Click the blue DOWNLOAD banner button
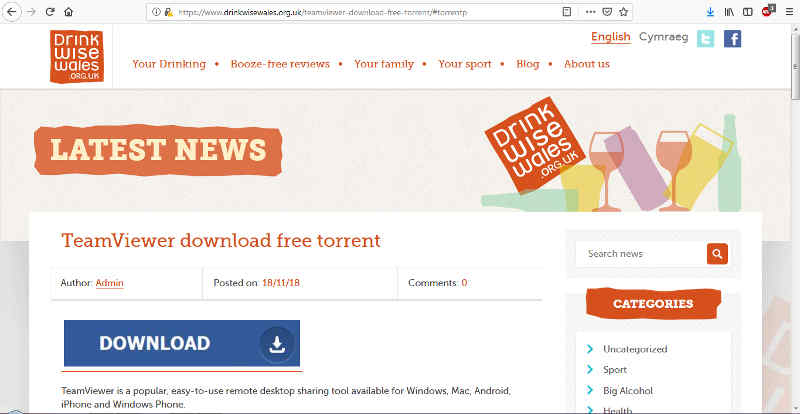This screenshot has height=414, width=800. coord(182,343)
